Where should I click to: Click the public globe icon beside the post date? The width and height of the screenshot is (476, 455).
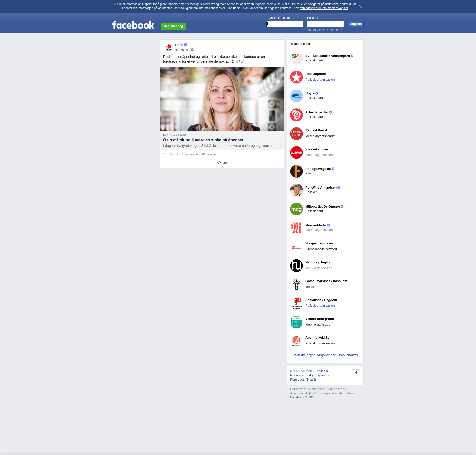(x=192, y=50)
